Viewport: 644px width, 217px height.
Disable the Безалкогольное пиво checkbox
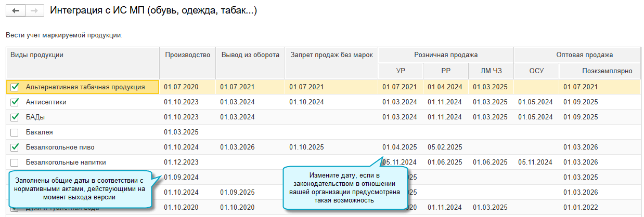click(15, 147)
